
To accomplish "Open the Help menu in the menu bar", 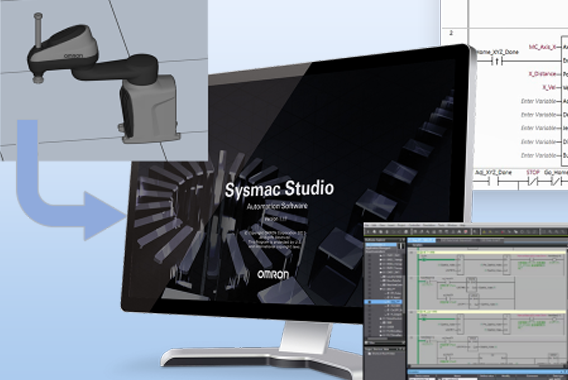I will pyautogui.click(x=463, y=225).
